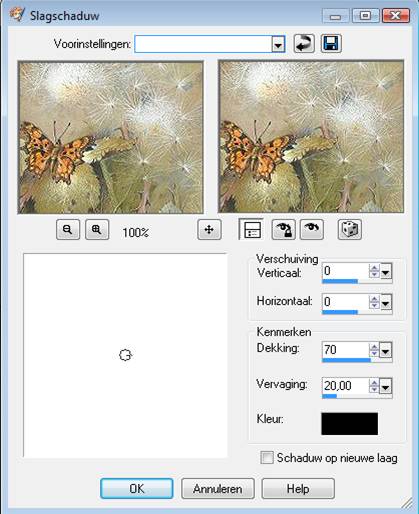
Task: Open the Help button
Action: (298, 489)
